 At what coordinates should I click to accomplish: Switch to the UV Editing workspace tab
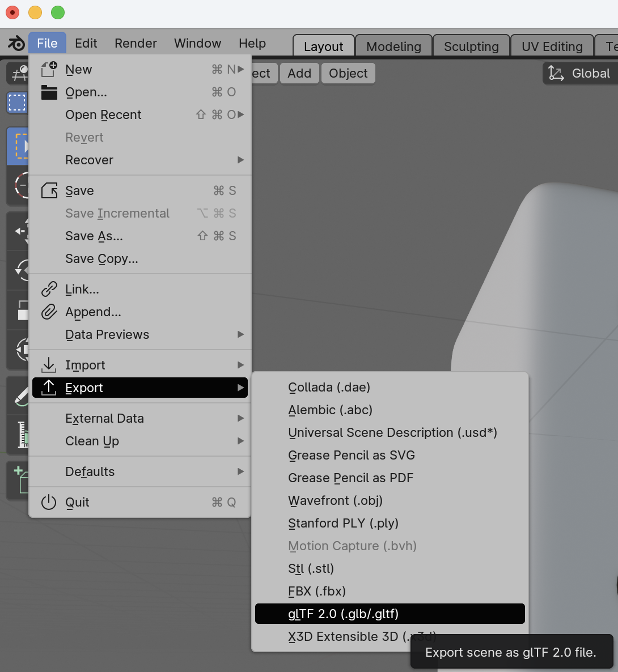[x=552, y=46]
